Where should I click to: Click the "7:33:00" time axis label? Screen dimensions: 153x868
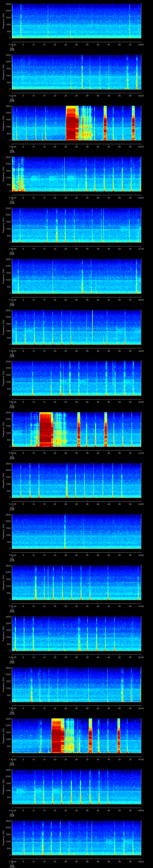point(12,606)
